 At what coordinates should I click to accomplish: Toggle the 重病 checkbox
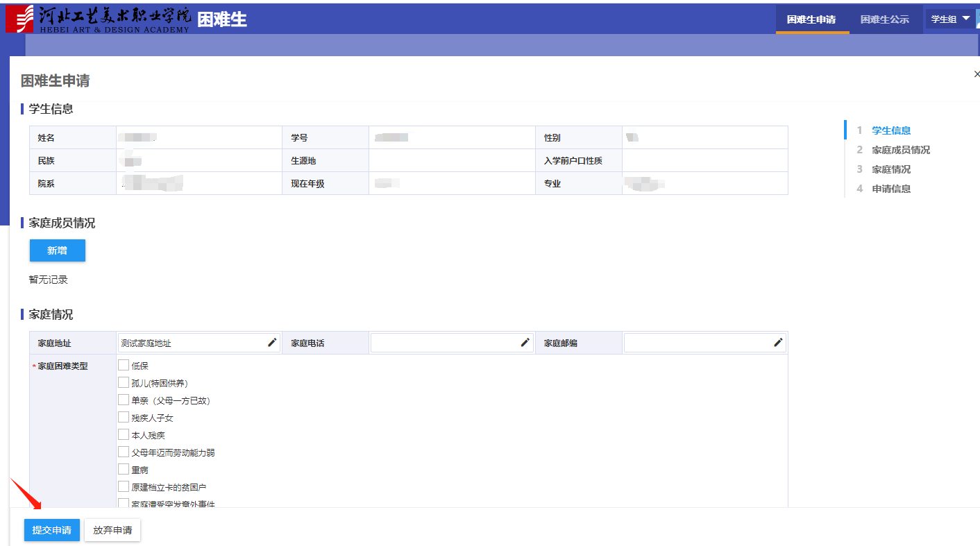tap(124, 469)
